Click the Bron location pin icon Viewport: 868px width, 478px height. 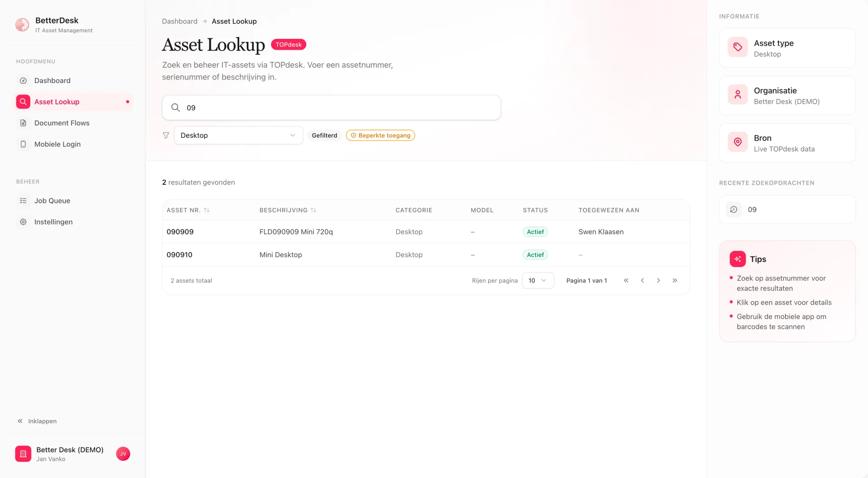737,142
